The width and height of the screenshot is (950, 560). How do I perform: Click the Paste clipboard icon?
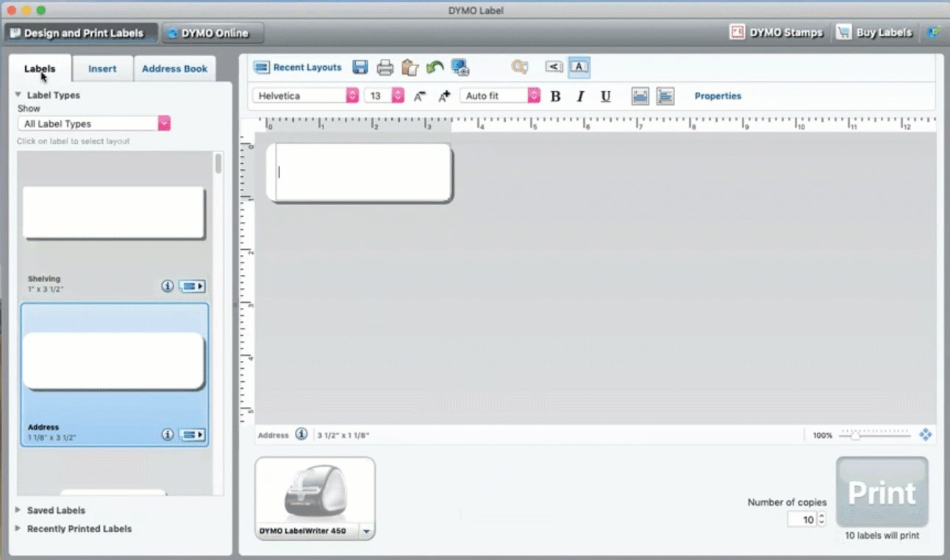coord(410,68)
